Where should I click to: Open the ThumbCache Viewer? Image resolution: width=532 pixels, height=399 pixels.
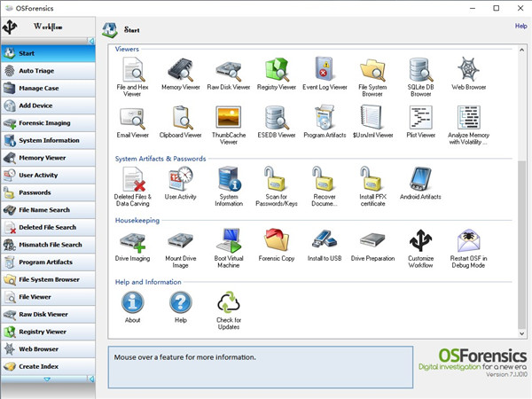coord(229,117)
